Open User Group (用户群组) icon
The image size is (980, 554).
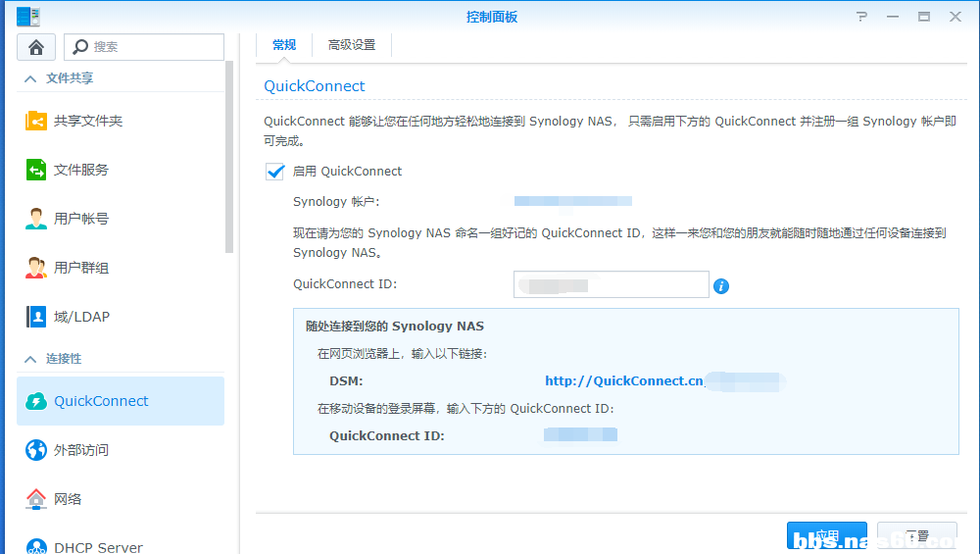click(36, 268)
